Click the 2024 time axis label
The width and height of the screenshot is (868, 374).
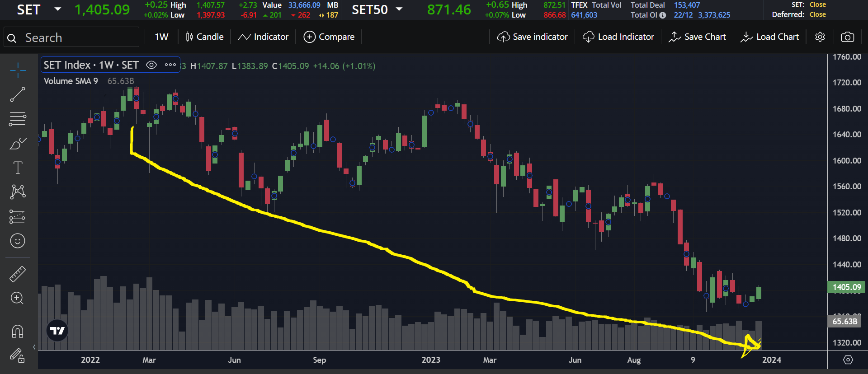[x=772, y=360]
